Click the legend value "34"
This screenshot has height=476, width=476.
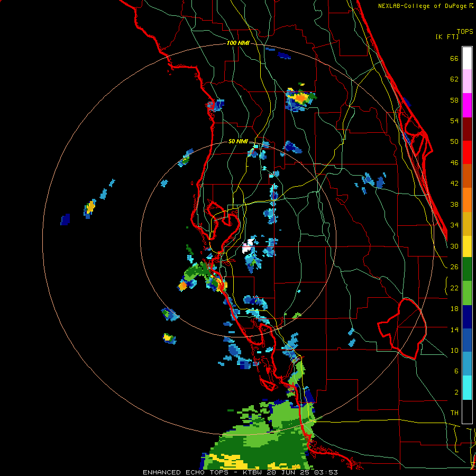454,225
